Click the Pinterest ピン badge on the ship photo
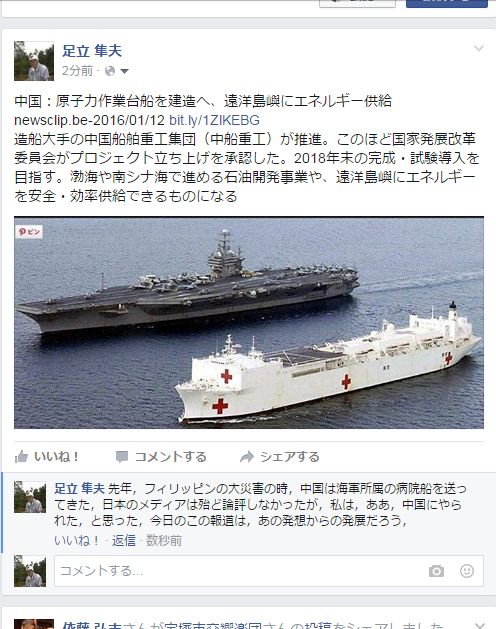 pos(29,232)
